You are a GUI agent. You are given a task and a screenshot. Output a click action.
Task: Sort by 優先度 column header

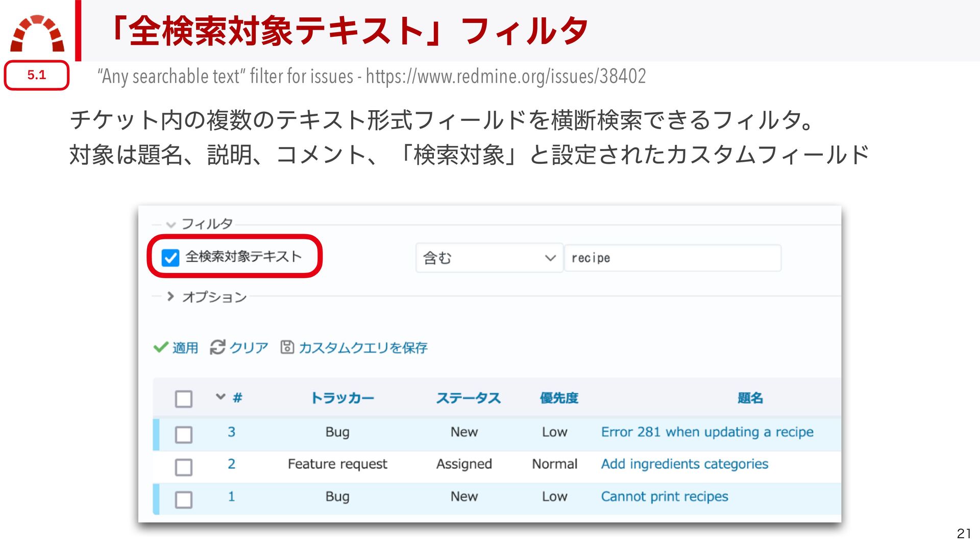tap(559, 398)
